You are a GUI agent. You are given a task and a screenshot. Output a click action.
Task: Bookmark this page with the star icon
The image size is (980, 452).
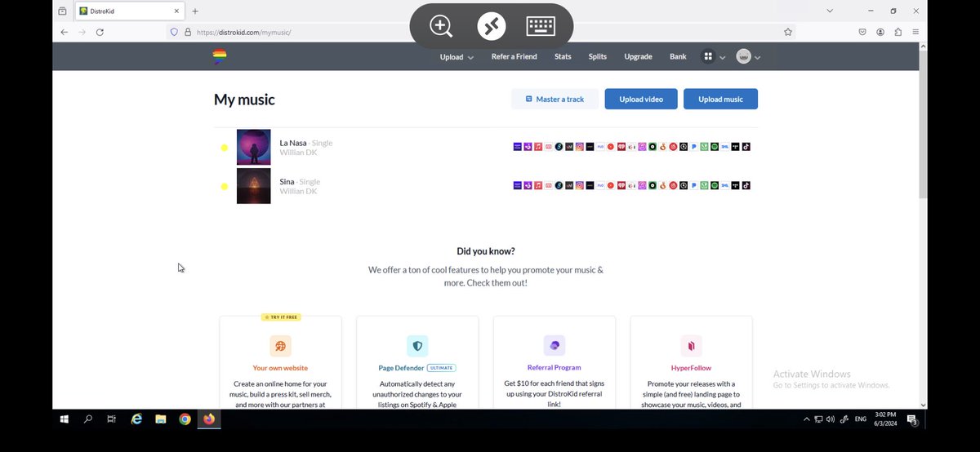[788, 32]
